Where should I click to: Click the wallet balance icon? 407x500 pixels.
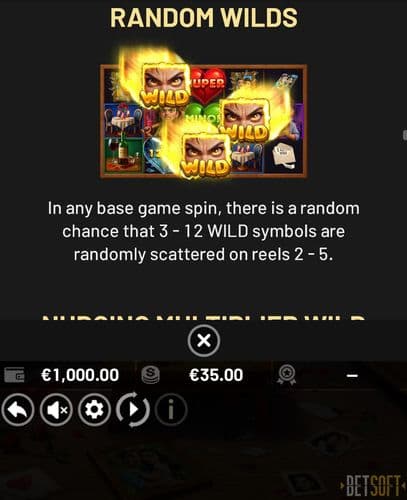14,375
